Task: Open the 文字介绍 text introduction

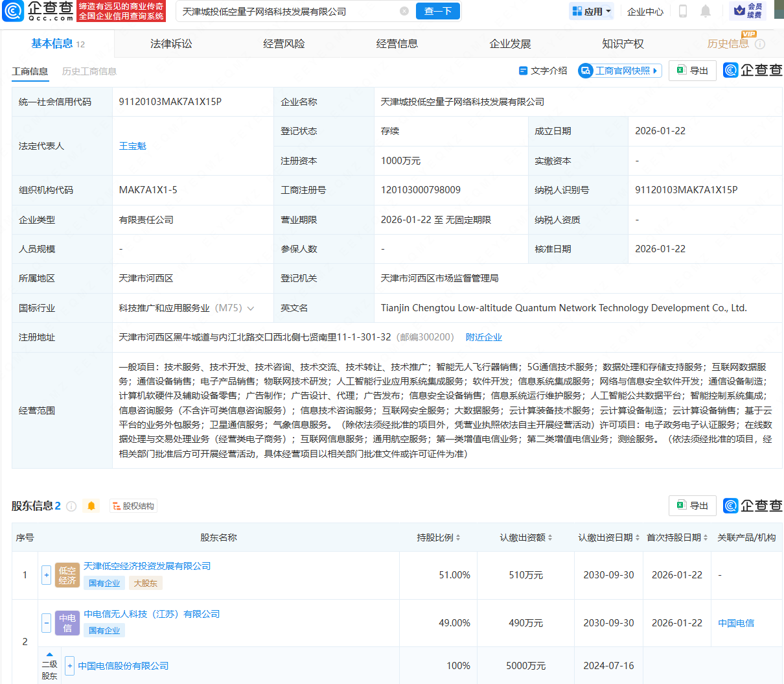Action: 543,71
